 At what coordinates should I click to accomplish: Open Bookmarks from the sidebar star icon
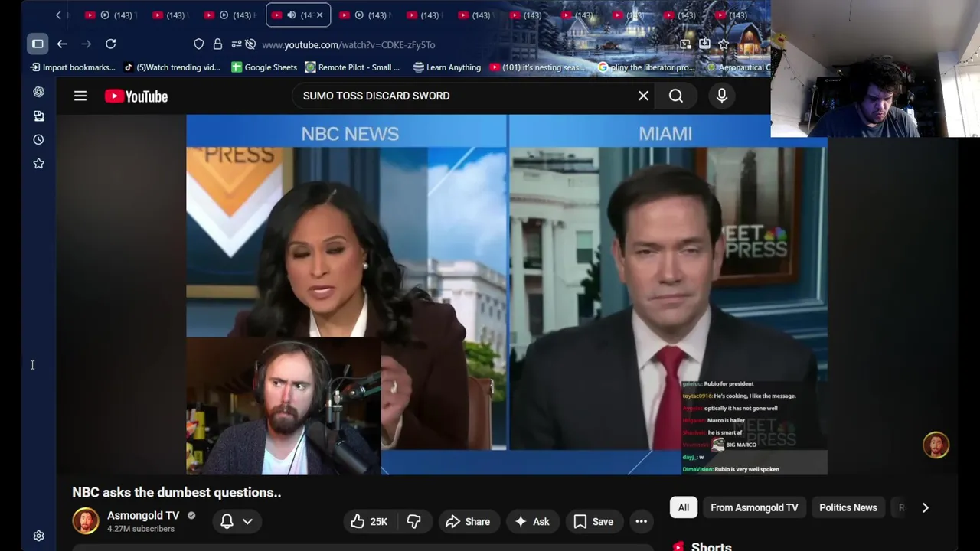click(38, 163)
